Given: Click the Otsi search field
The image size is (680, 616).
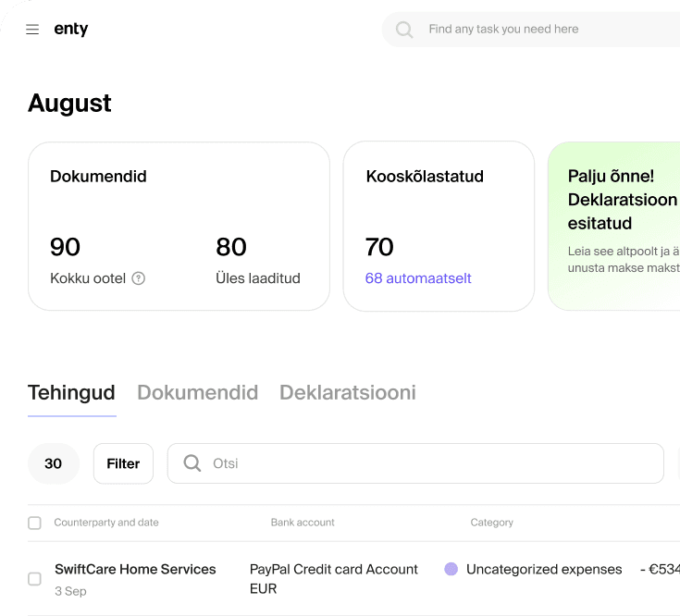Looking at the screenshot, I should [415, 463].
